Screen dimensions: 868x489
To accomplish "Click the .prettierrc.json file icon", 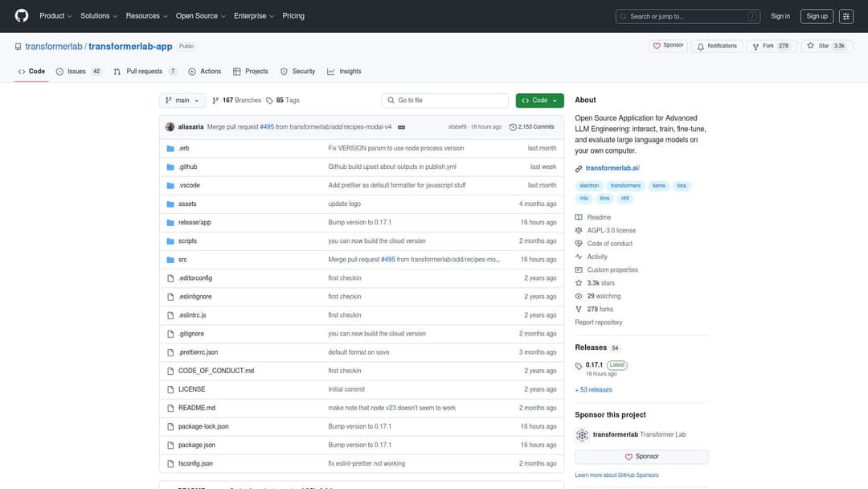I will click(170, 352).
